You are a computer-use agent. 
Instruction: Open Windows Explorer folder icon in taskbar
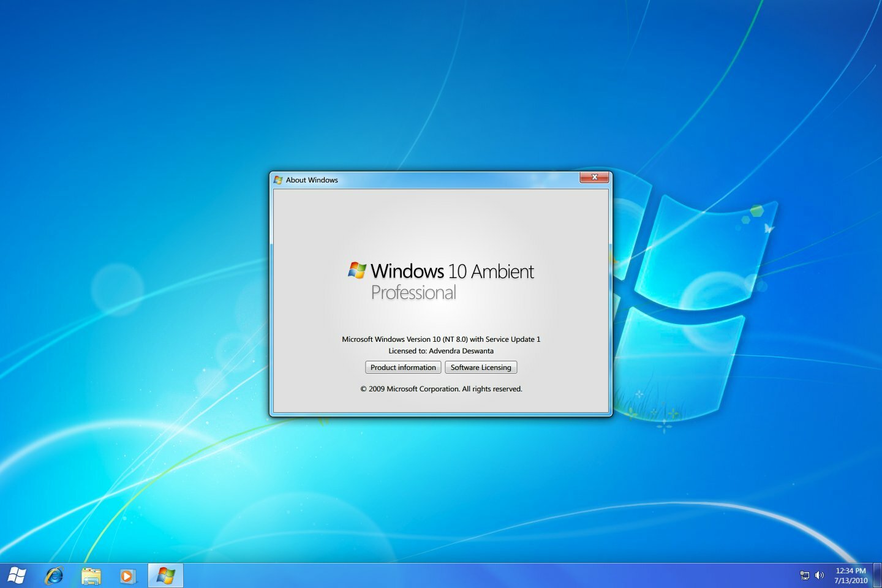click(x=91, y=576)
